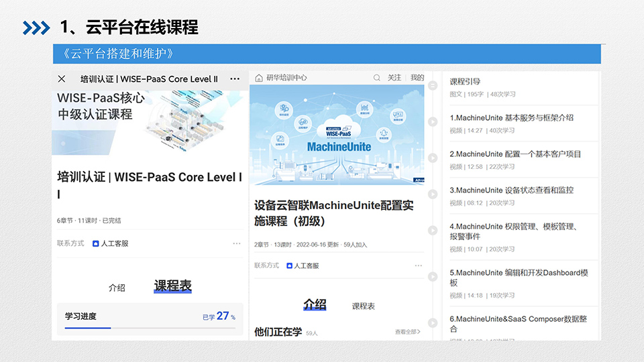644x362 pixels.
Task: Switch to 介绍 tab in WISE-PaaS course
Action: point(117,288)
